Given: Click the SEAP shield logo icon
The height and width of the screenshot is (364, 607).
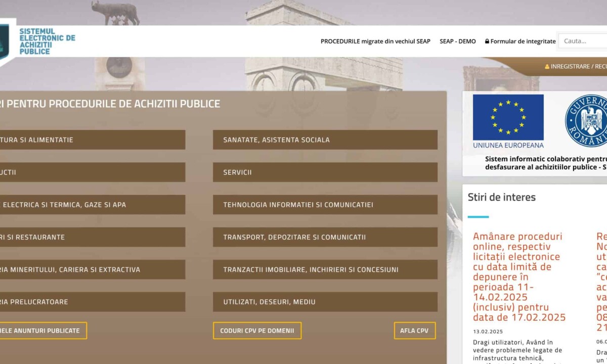Looking at the screenshot, I should 5,41.
